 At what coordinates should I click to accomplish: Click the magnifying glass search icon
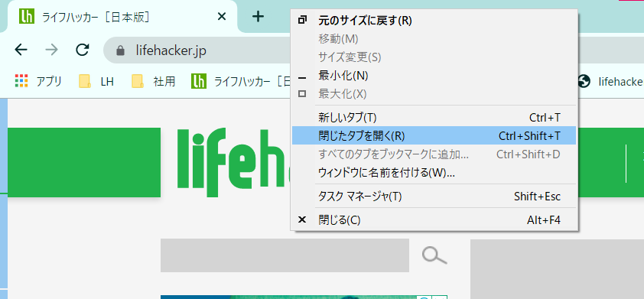(434, 255)
